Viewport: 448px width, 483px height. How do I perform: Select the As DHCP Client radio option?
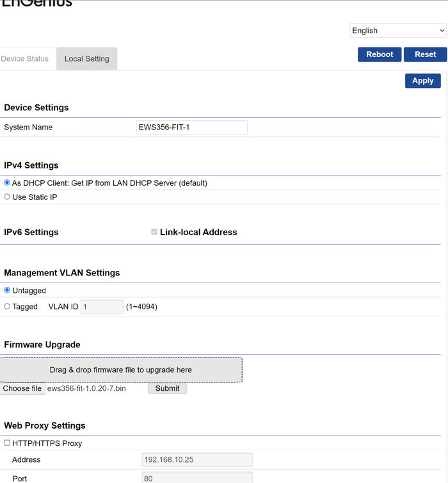tap(7, 183)
